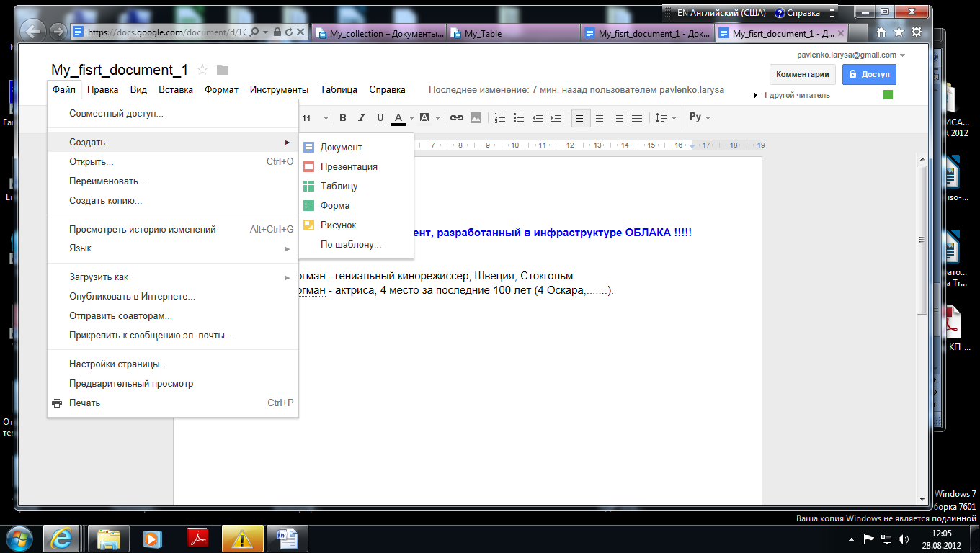
Task: Increase paragraph indent
Action: click(556, 117)
